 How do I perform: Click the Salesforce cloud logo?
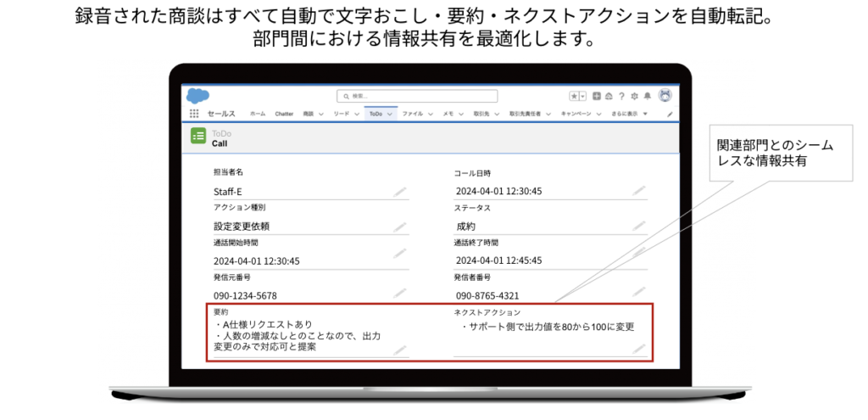coord(198,96)
